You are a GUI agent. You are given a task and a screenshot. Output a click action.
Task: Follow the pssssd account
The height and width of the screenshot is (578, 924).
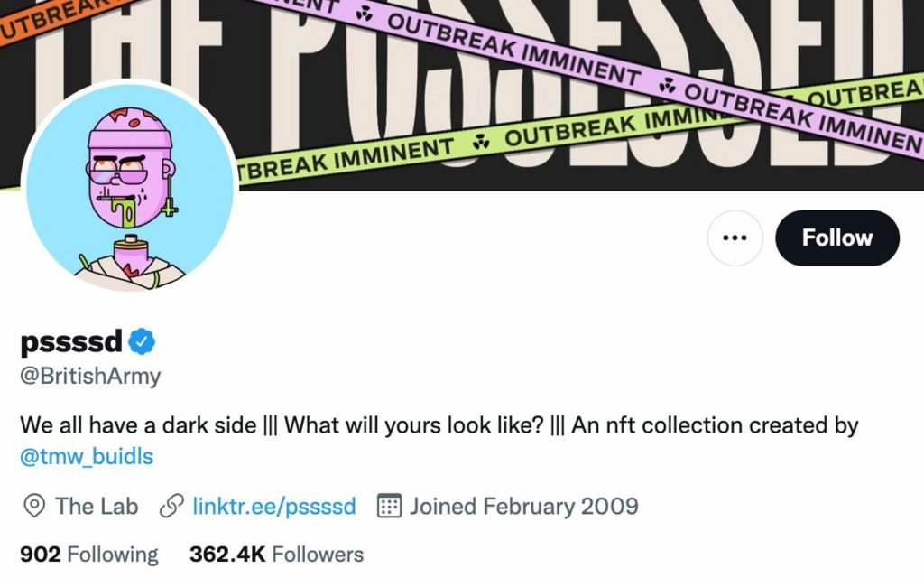836,238
